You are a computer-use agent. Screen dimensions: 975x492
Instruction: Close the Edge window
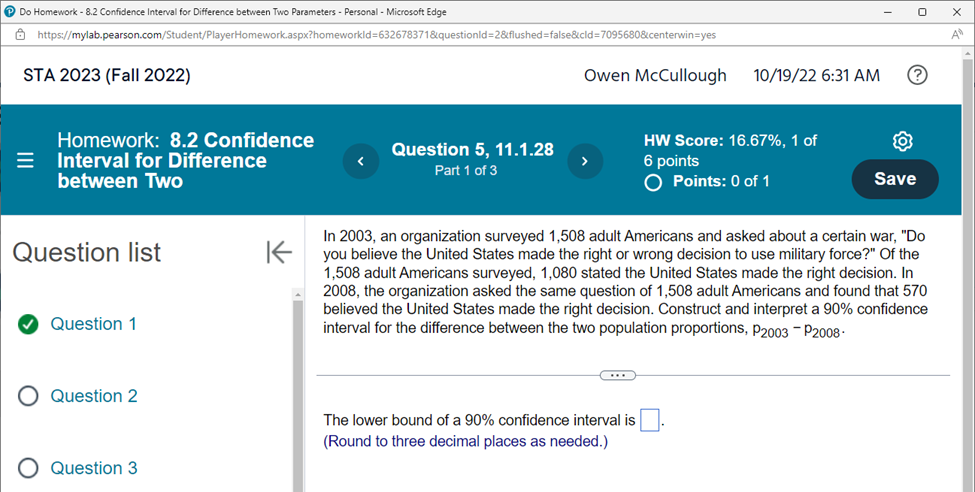click(x=957, y=12)
